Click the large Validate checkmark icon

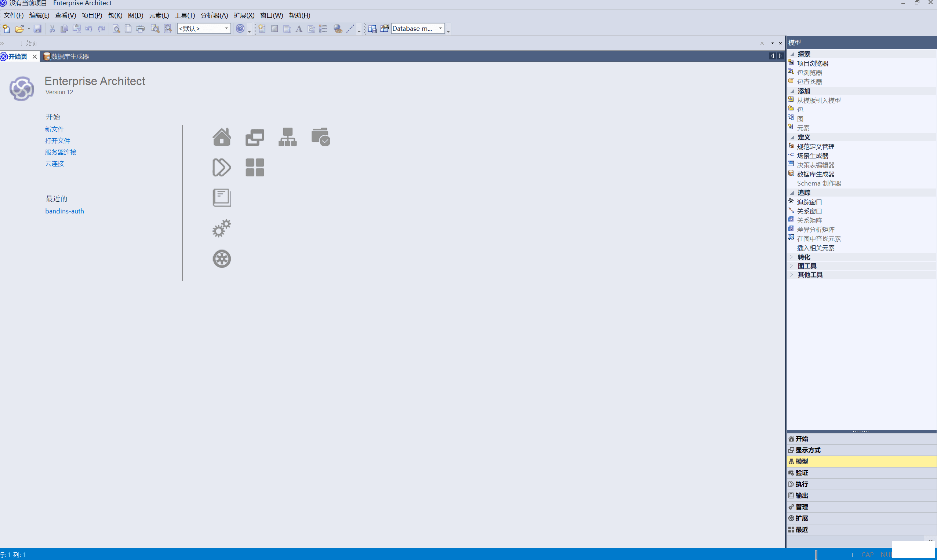(x=321, y=136)
